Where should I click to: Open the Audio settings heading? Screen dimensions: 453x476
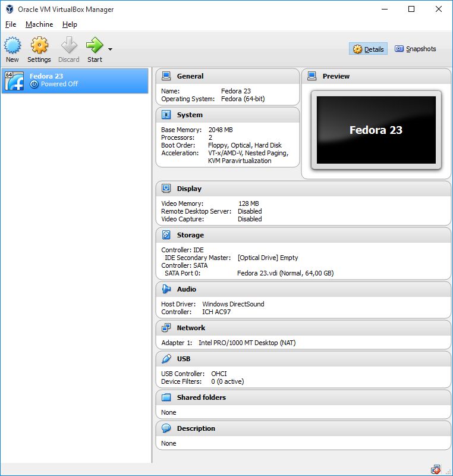(x=187, y=289)
